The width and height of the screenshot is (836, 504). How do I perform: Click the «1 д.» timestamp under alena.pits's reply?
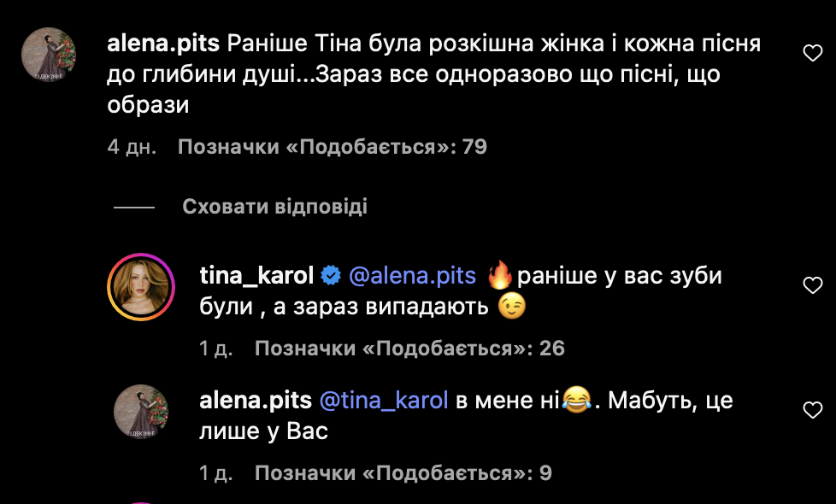(215, 472)
